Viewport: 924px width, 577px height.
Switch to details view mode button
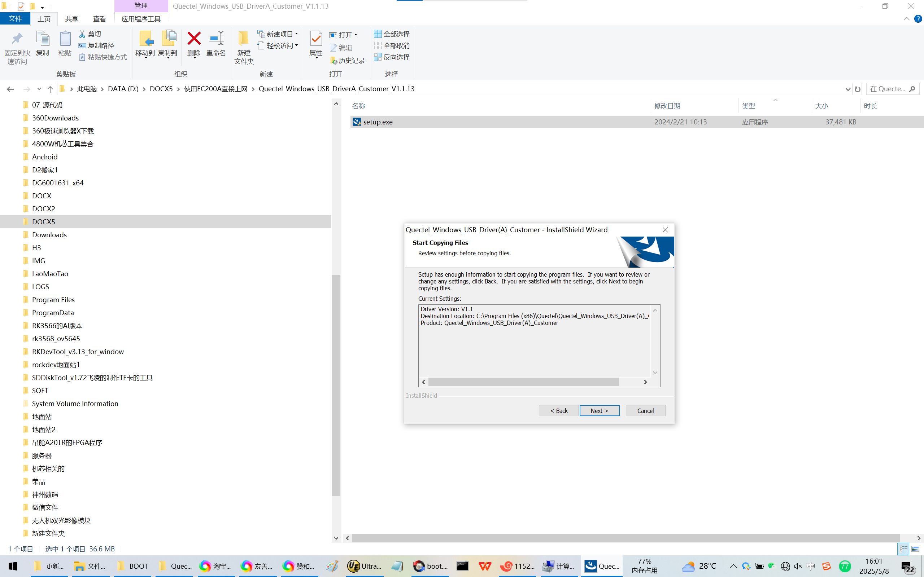pos(903,549)
